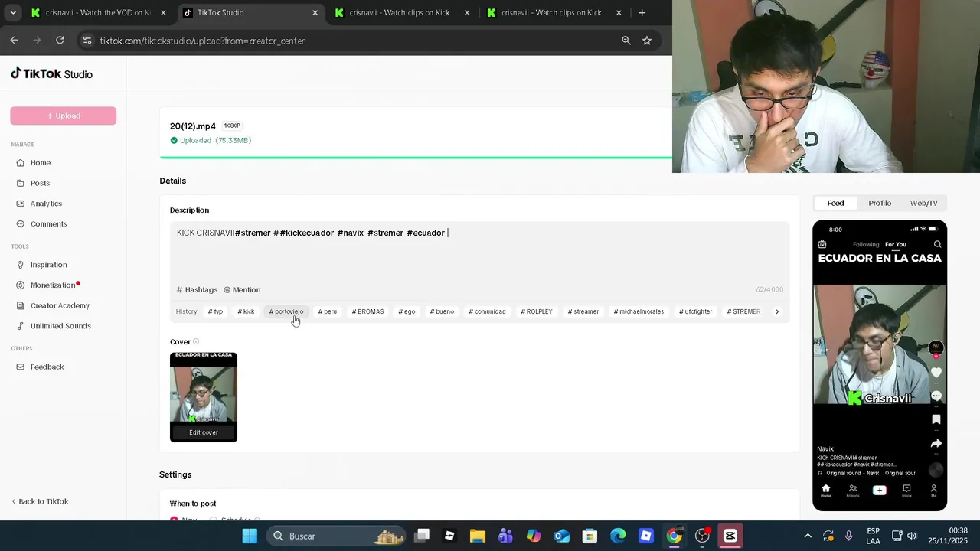This screenshot has height=551, width=980.
Task: Click the share arrow icon in preview
Action: (936, 443)
